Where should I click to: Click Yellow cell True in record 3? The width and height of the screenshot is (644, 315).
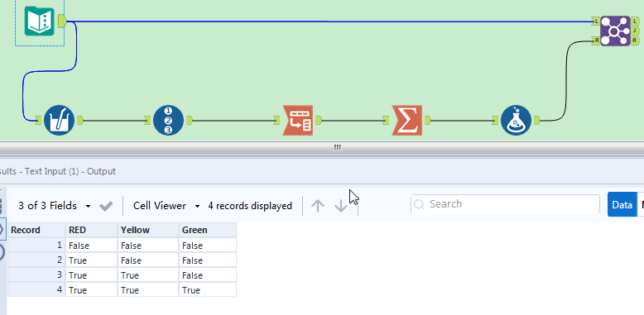click(148, 274)
